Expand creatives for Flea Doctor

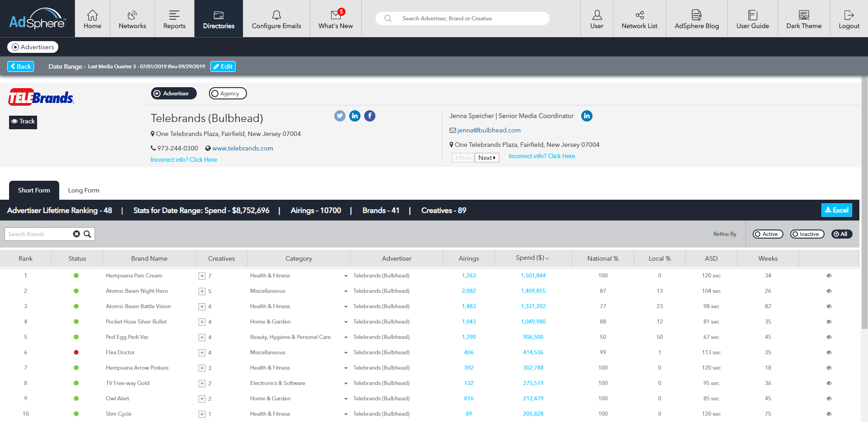point(202,353)
